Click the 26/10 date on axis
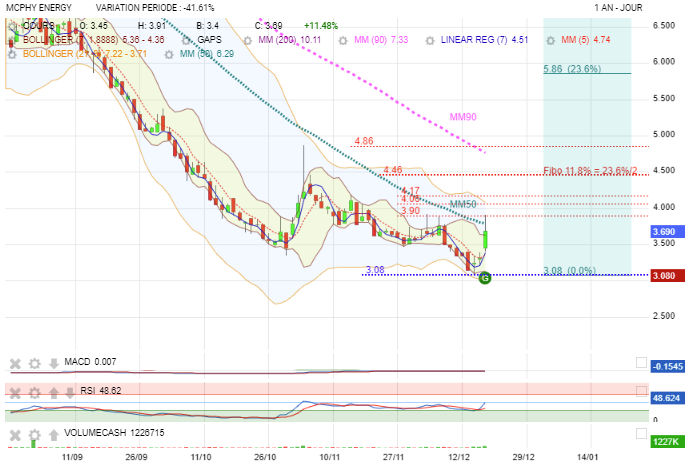 click(x=265, y=457)
